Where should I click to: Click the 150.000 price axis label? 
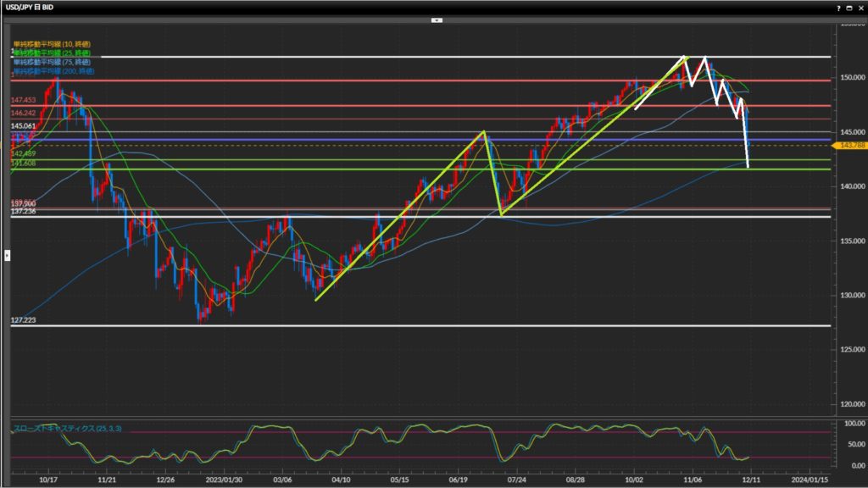(849, 77)
